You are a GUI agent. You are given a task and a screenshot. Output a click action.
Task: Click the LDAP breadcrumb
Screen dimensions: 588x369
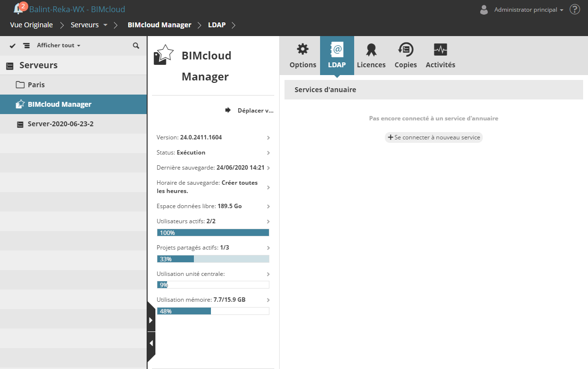(217, 25)
